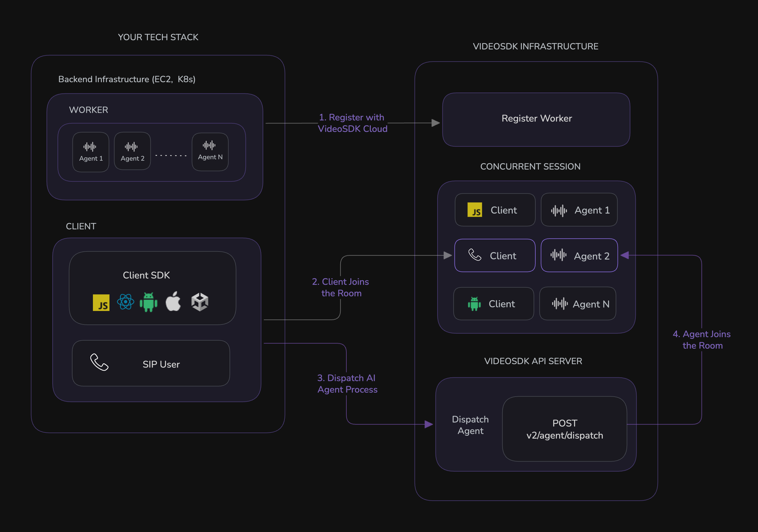Click 'Agent 2' text in Concurrent Session
This screenshot has width=758, height=532.
pos(592,256)
